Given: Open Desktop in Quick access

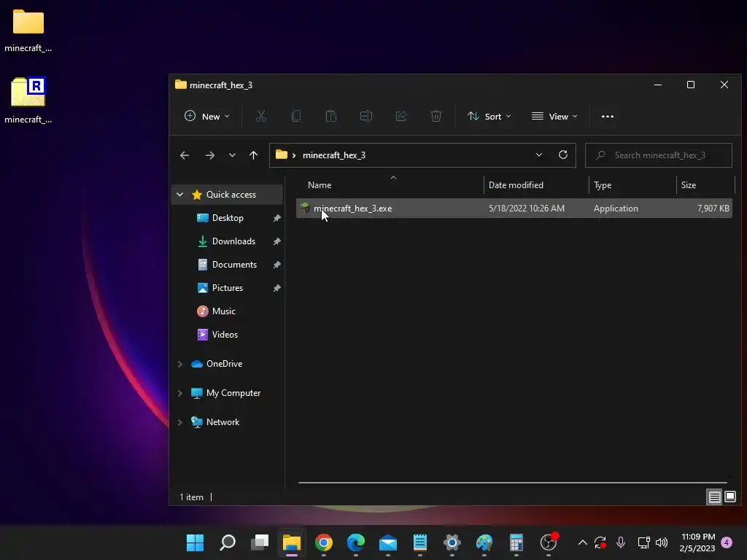Looking at the screenshot, I should 228,218.
